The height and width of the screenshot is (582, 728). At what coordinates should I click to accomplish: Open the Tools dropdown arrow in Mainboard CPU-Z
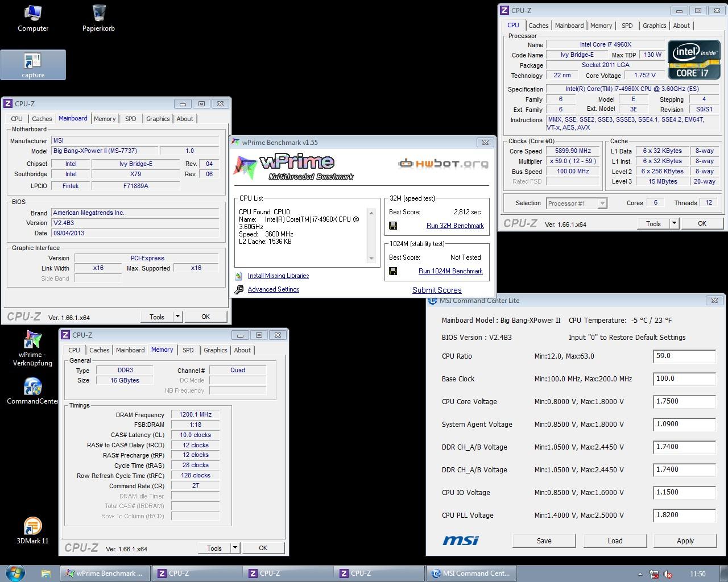pyautogui.click(x=177, y=317)
